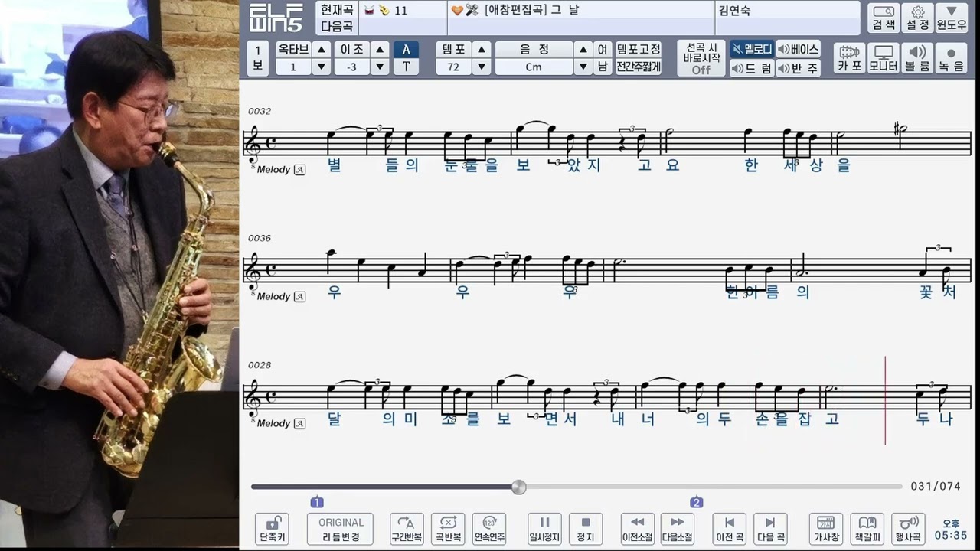Toggle 베이스 bass sound
This screenshot has width=980, height=551.
coord(798,49)
